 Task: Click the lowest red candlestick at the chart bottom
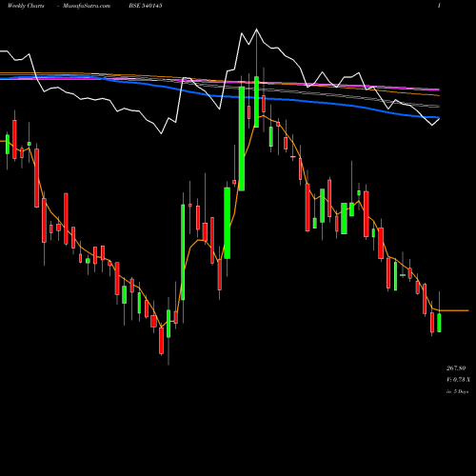[x=161, y=341]
